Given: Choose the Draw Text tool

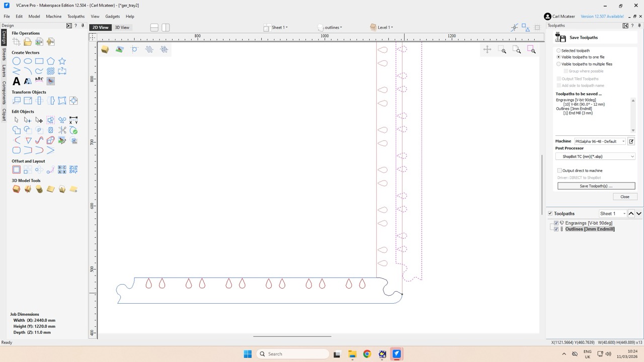Looking at the screenshot, I should pyautogui.click(x=17, y=81).
